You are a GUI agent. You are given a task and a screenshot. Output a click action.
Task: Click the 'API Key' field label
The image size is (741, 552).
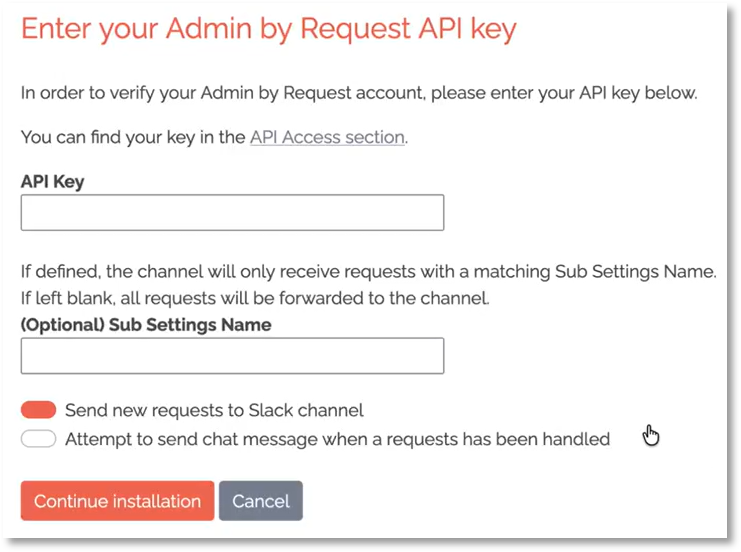[52, 181]
